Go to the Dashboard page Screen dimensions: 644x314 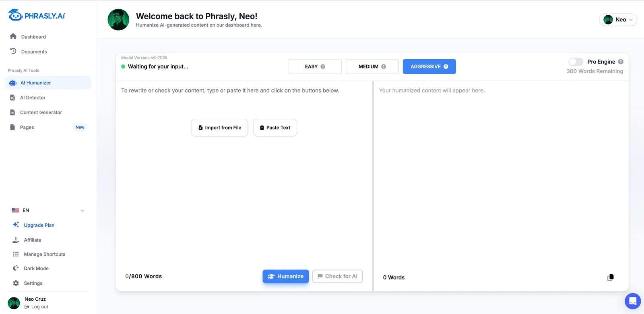[33, 37]
